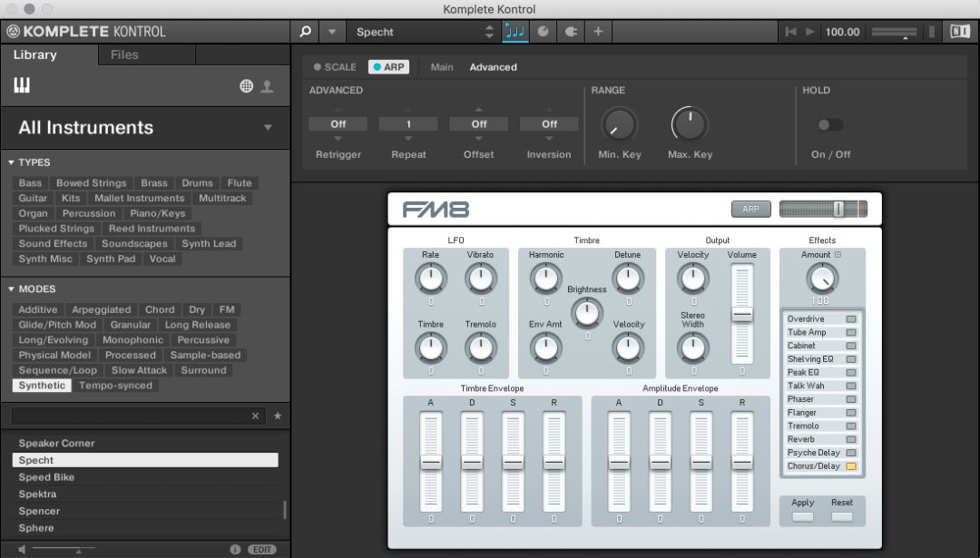The width and height of the screenshot is (980, 558).
Task: Switch to the Files tab
Action: [124, 55]
